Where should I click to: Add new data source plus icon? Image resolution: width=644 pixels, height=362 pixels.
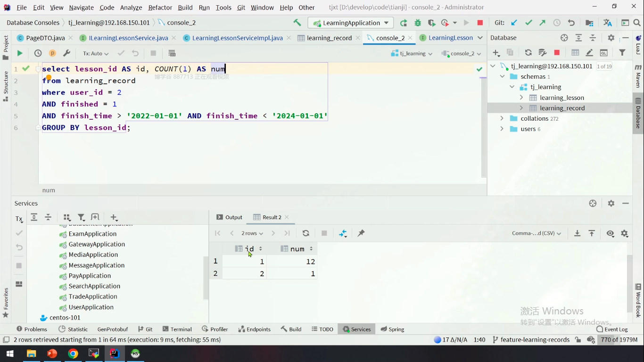click(496, 53)
